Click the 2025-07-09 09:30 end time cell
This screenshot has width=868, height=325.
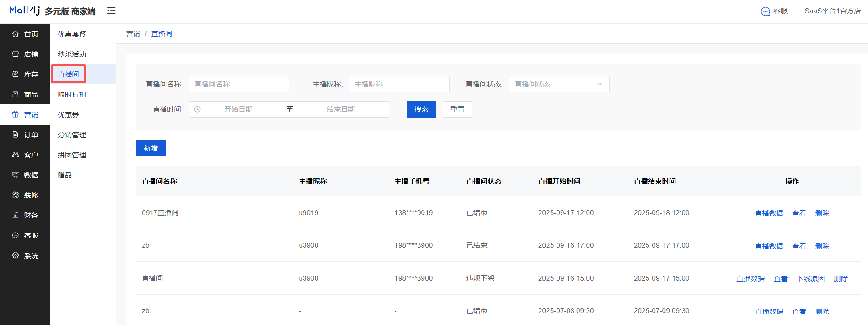661,311
